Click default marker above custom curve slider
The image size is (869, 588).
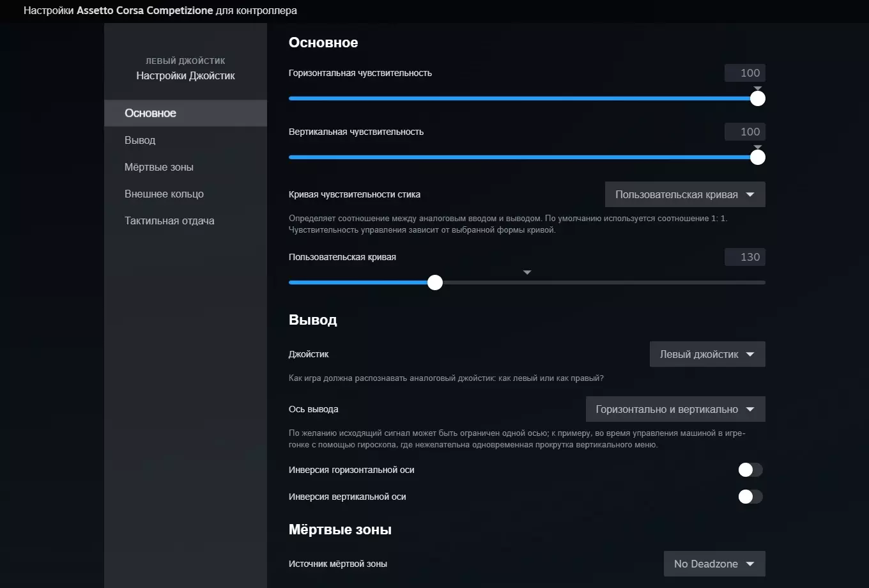click(x=527, y=273)
